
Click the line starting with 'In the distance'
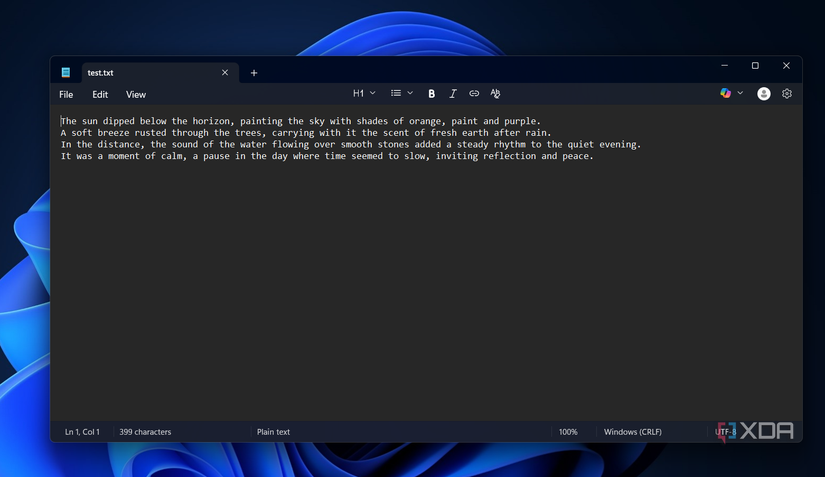[351, 144]
